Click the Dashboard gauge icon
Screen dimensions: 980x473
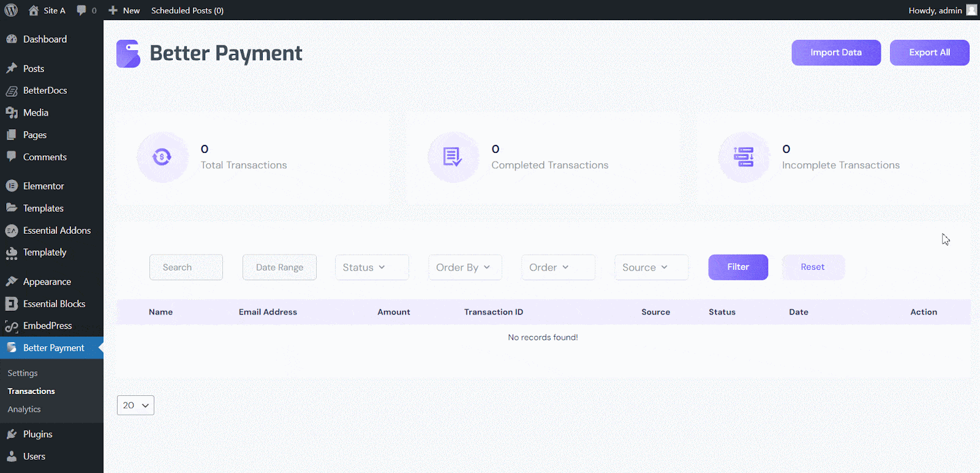point(12,39)
